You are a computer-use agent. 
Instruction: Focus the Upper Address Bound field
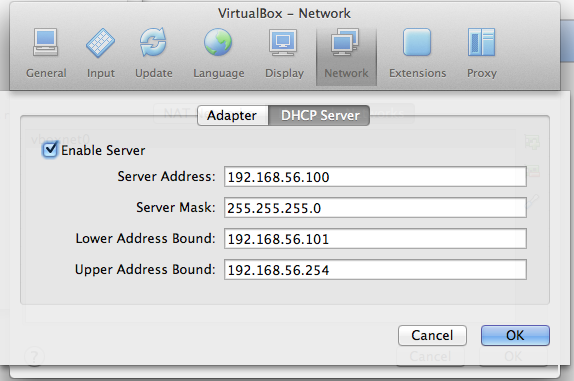(x=375, y=270)
